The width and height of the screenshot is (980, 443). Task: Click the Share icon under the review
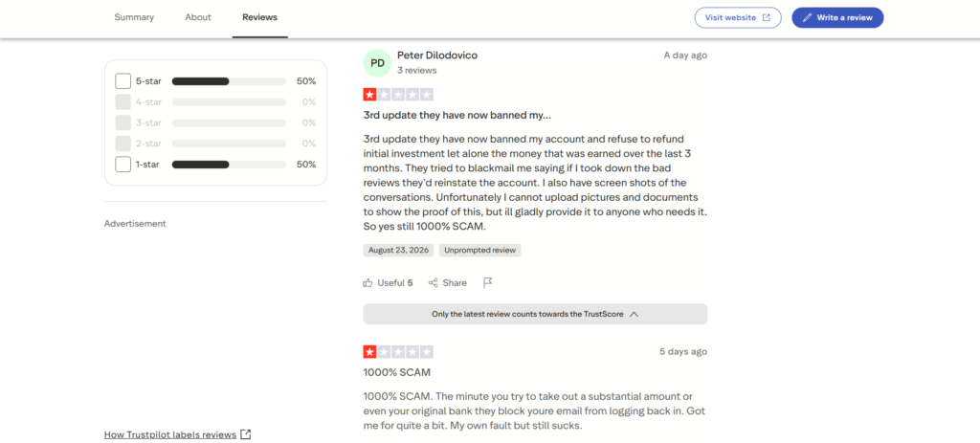(434, 283)
